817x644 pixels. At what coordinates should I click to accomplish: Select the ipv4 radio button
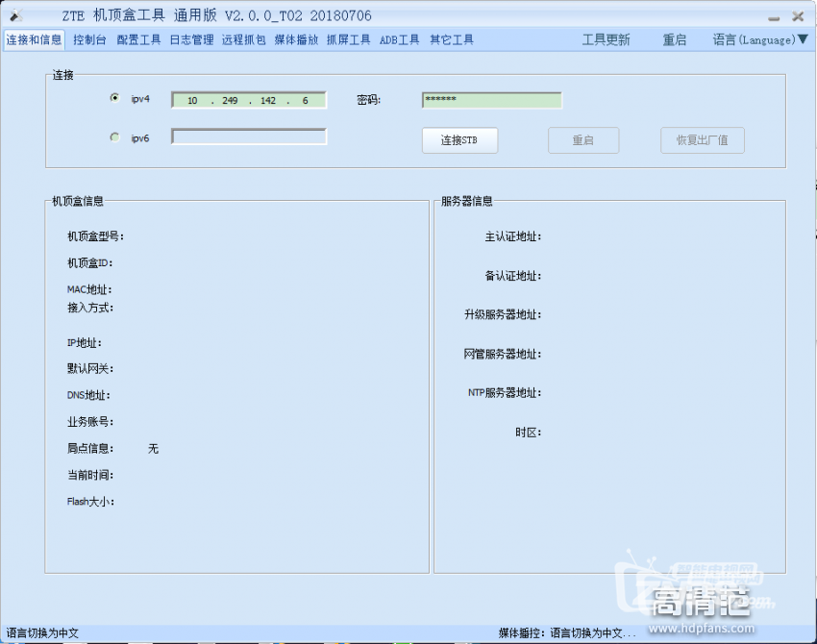[x=115, y=98]
